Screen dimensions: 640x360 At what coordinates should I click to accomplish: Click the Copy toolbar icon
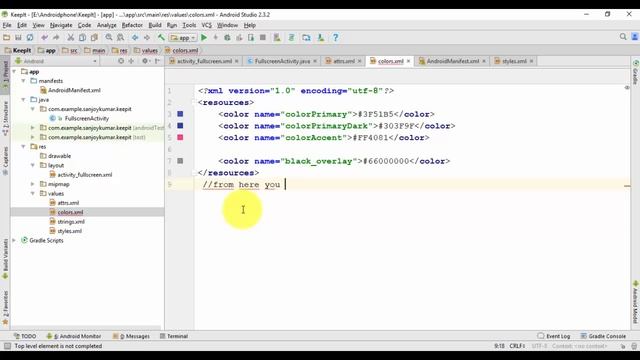tap(82, 38)
